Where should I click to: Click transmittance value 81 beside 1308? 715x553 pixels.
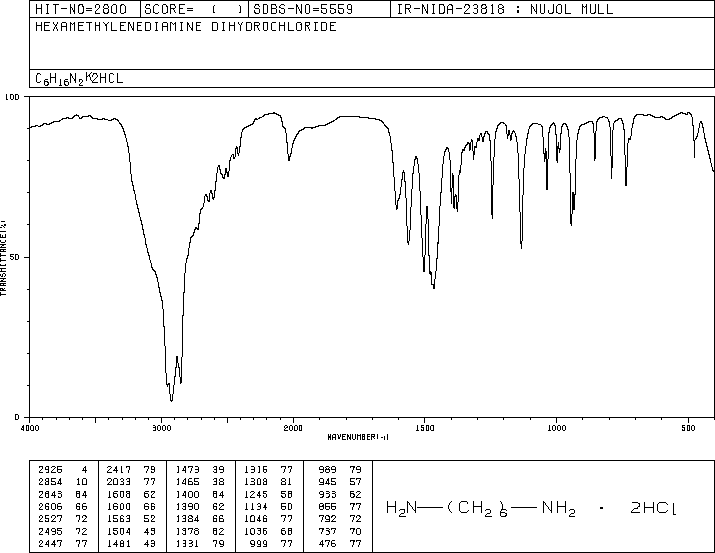[287, 482]
